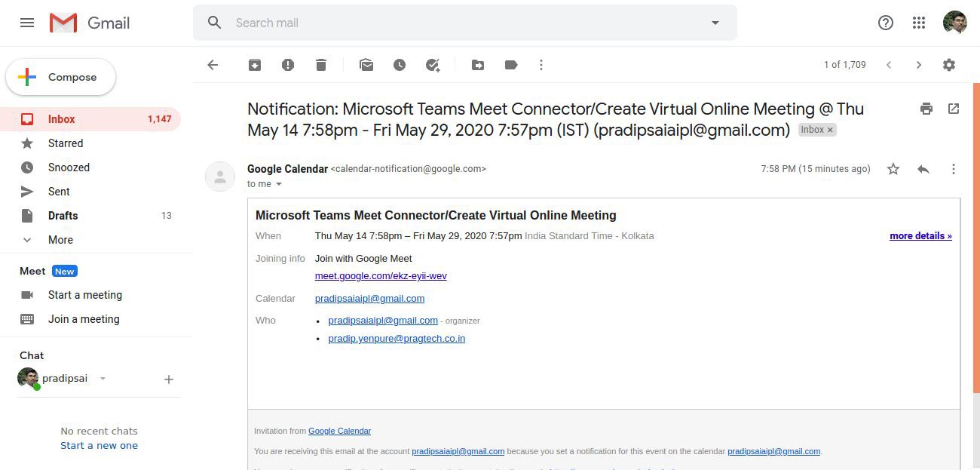Open the Settings gear icon
The height and width of the screenshot is (470, 980).
click(x=949, y=65)
